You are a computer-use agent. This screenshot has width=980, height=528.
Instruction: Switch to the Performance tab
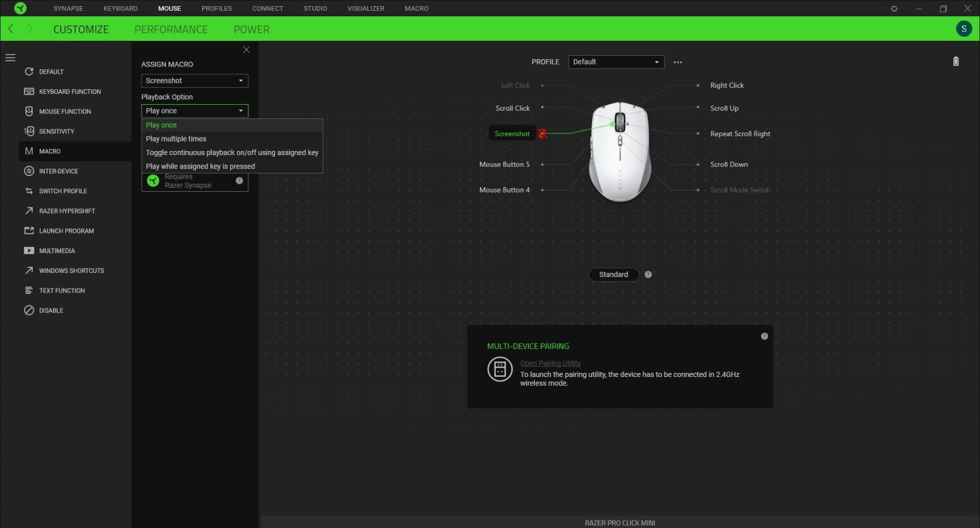click(x=171, y=29)
